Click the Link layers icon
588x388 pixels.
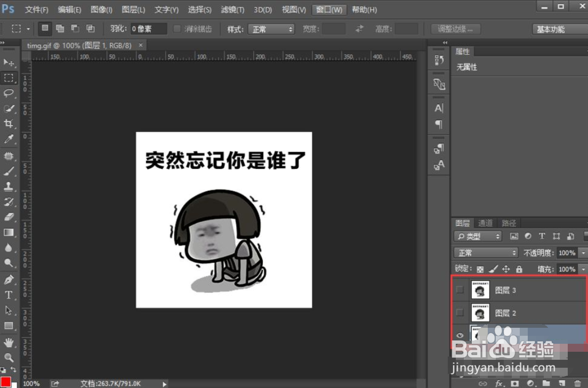pos(484,384)
